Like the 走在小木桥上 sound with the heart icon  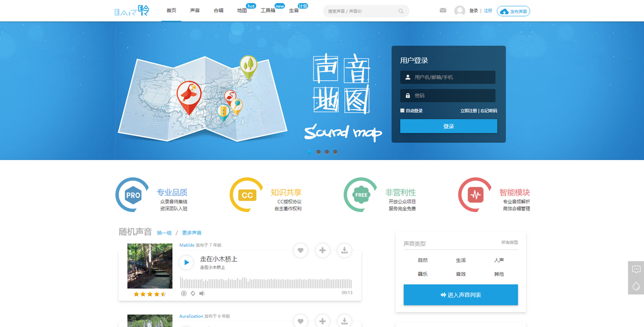click(300, 250)
